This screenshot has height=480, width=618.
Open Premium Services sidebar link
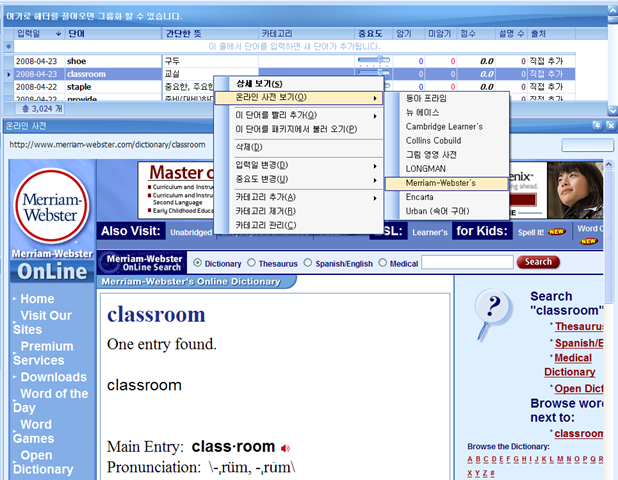click(x=43, y=353)
